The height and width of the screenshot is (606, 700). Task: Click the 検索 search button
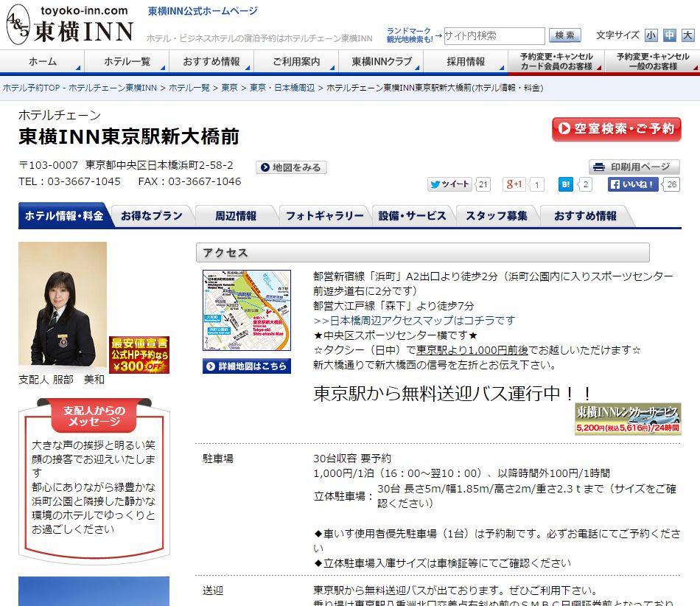[x=564, y=35]
